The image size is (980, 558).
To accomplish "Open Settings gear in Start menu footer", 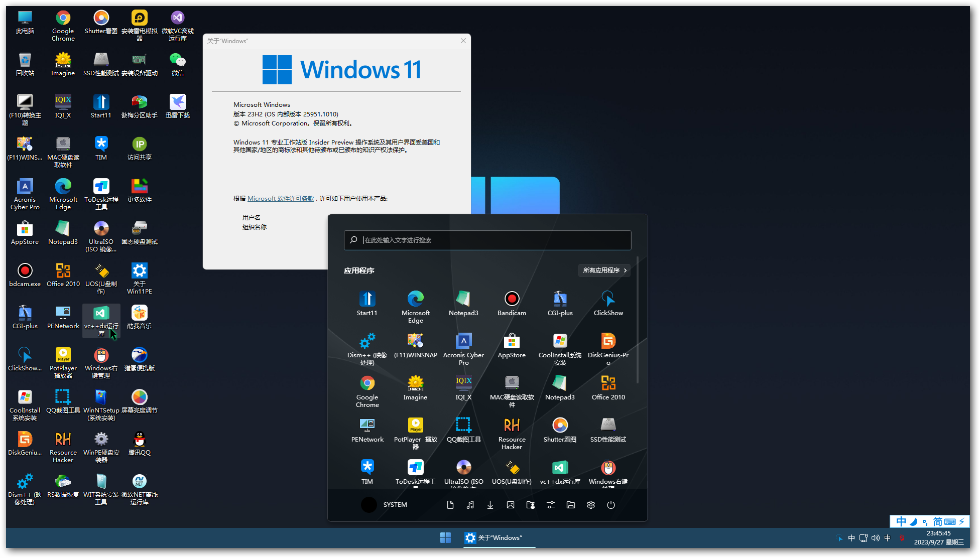I will pos(590,505).
